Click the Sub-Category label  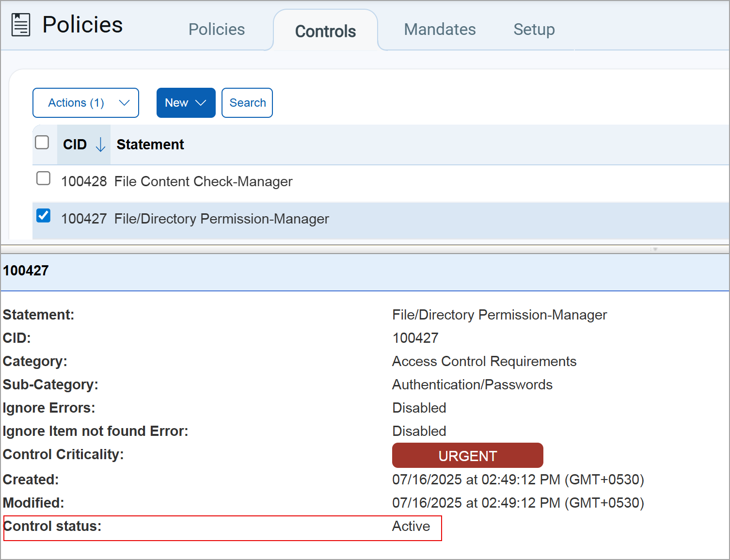pos(50,384)
